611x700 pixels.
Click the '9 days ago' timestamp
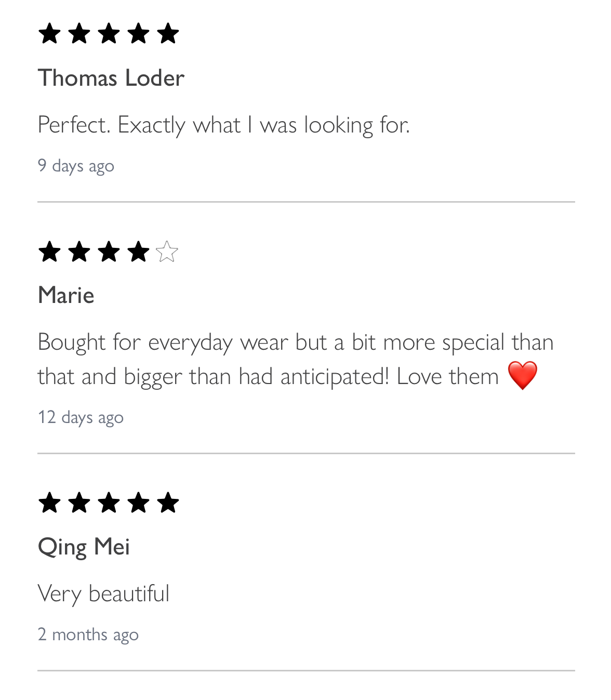(76, 166)
